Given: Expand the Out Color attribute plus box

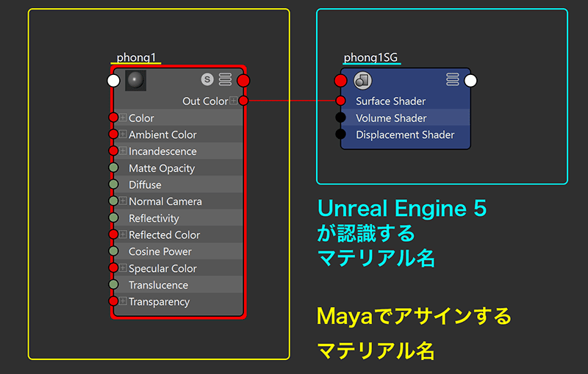Looking at the screenshot, I should (x=233, y=101).
